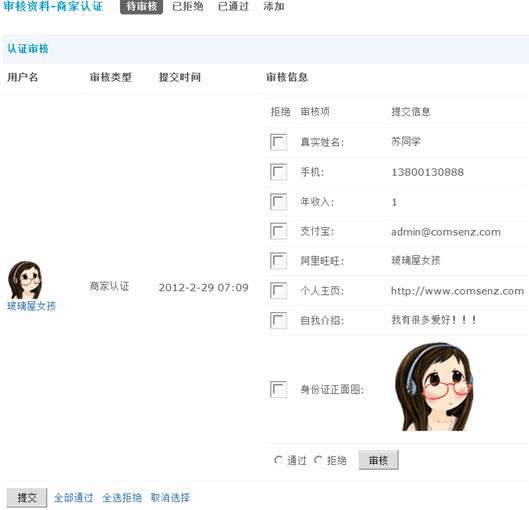Tick reject checkbox for 身份证正面图

coord(278,390)
